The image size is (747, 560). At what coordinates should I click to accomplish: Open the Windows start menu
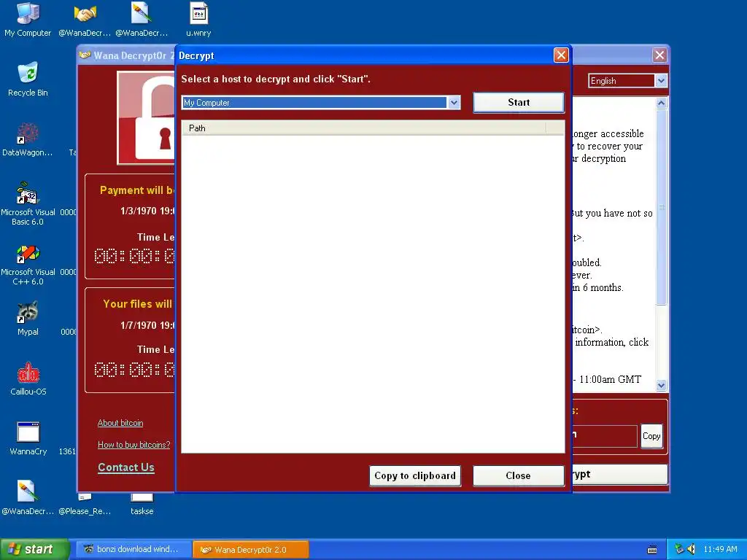(x=34, y=549)
